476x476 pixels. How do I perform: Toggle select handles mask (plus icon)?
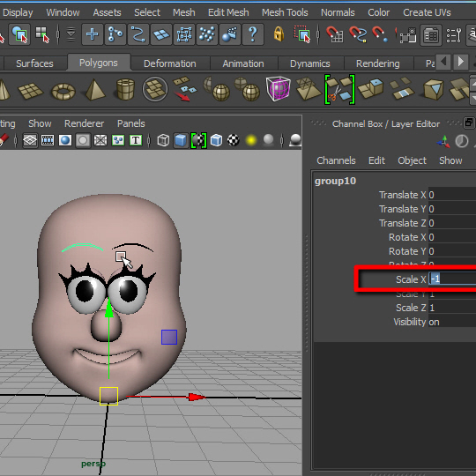(x=92, y=34)
